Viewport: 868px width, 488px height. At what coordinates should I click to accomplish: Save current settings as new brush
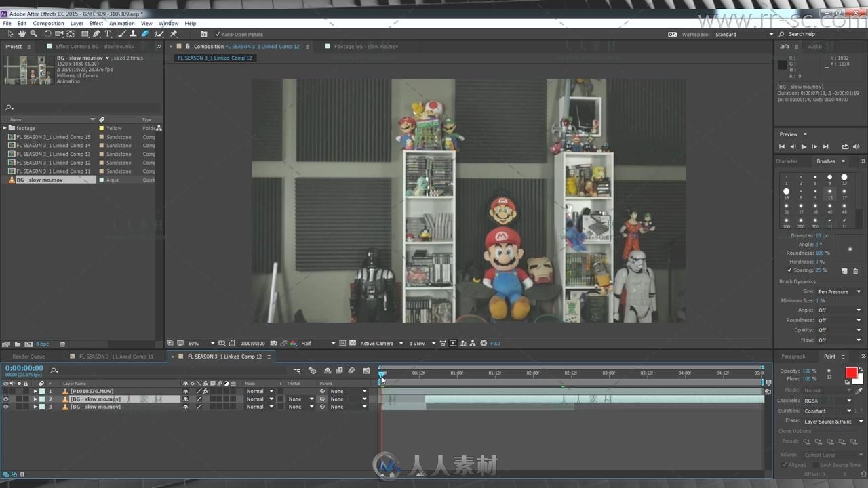[844, 270]
